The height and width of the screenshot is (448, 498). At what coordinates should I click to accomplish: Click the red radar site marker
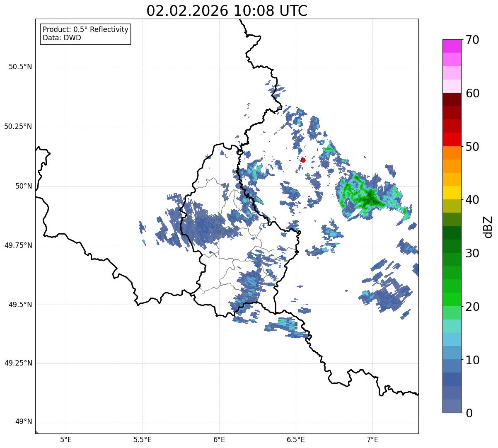pos(303,160)
